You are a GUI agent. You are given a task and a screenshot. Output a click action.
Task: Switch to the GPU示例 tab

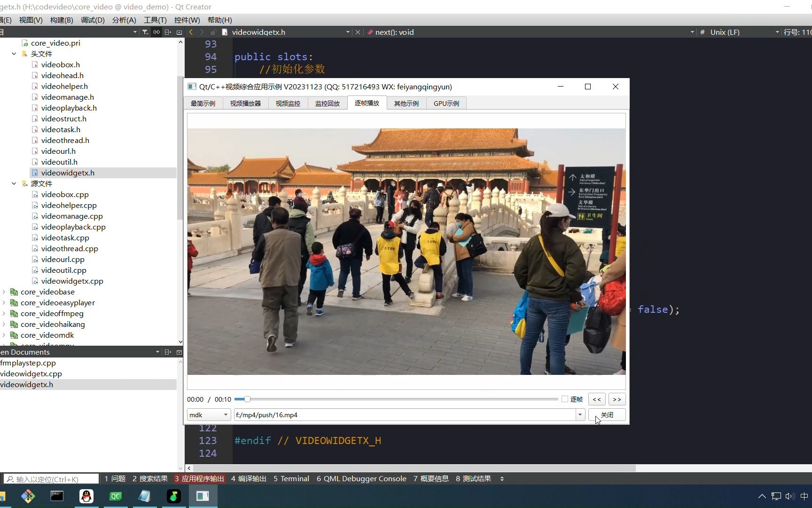[x=446, y=103]
